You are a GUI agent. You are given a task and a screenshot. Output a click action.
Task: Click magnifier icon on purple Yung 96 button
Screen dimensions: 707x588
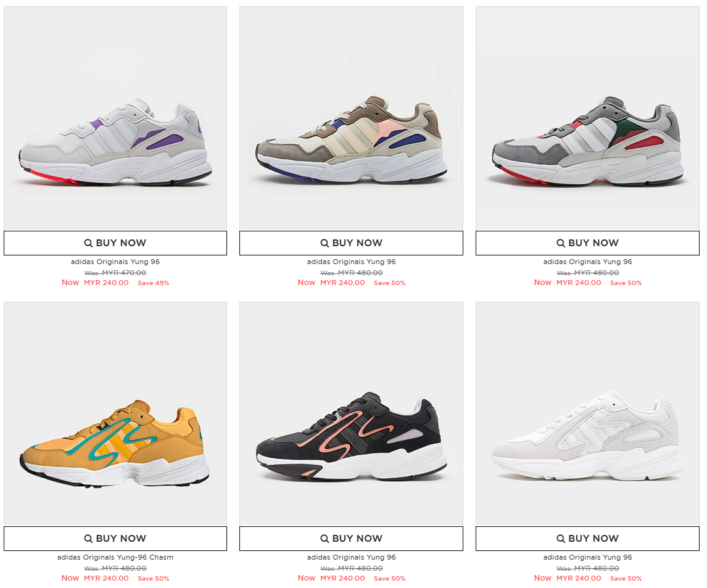[88, 243]
